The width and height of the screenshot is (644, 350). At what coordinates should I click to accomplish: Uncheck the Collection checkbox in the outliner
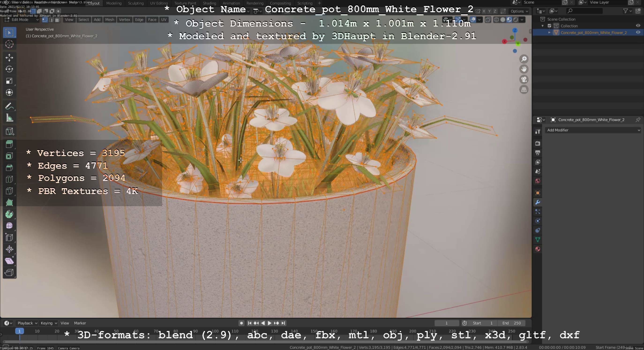[x=549, y=26]
